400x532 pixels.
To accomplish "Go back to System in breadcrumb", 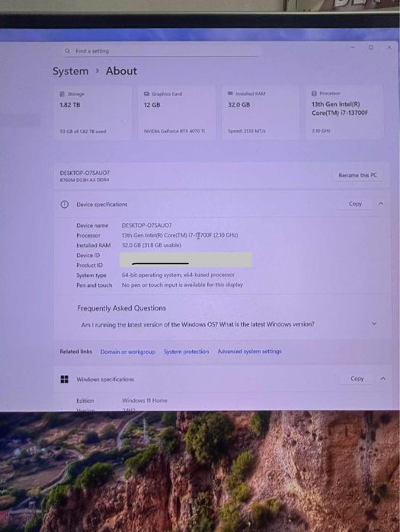I will [70, 72].
